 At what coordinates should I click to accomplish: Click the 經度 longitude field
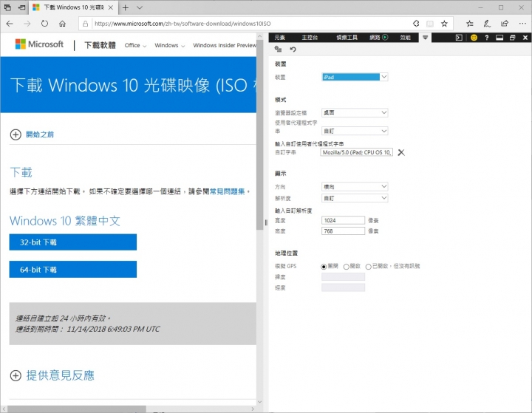coord(343,287)
